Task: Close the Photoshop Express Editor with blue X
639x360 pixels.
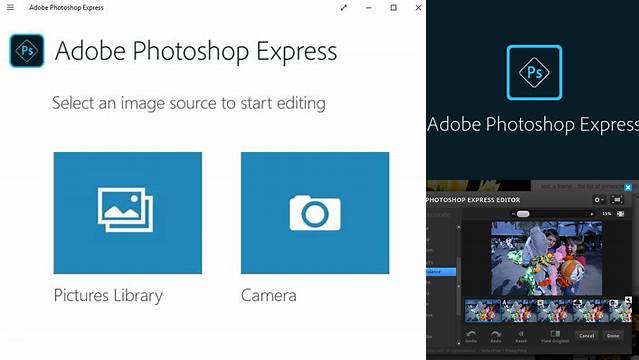Action: [x=628, y=188]
